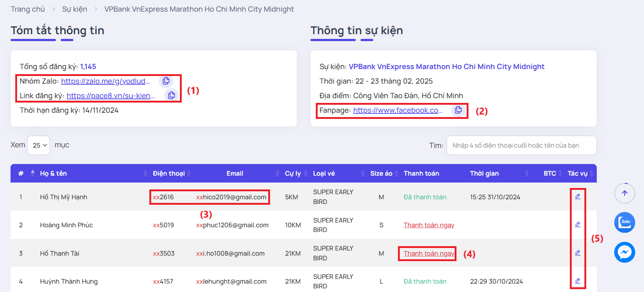Copy the Nhóm Zalo link
The height and width of the screenshot is (292, 644).
[166, 81]
